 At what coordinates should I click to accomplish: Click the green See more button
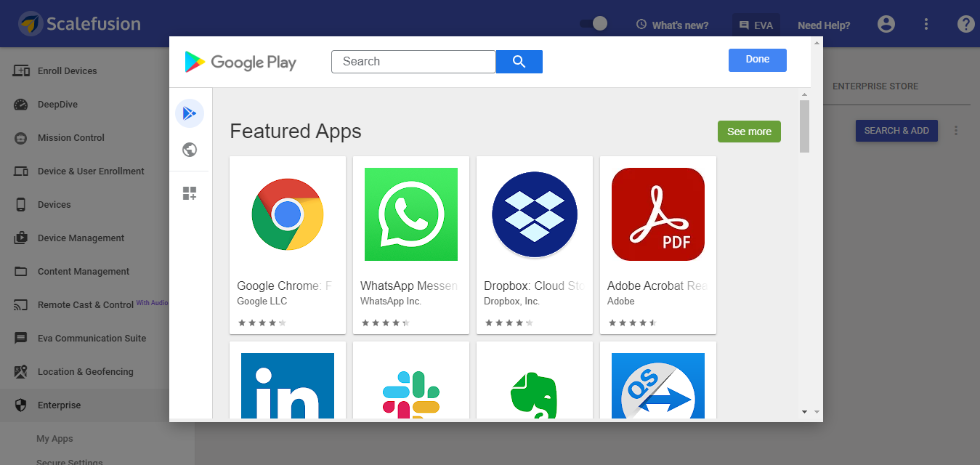tap(749, 132)
